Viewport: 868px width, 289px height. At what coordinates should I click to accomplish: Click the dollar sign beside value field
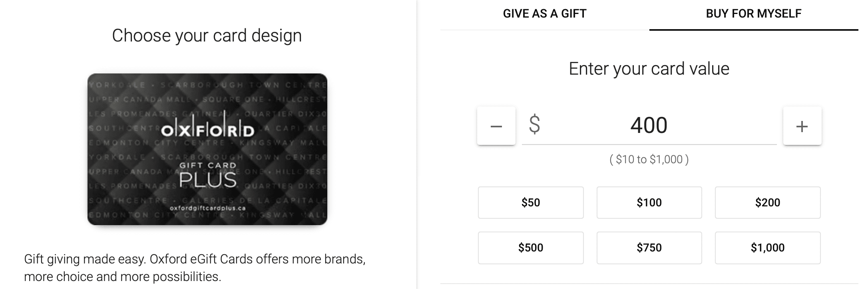coord(534,125)
